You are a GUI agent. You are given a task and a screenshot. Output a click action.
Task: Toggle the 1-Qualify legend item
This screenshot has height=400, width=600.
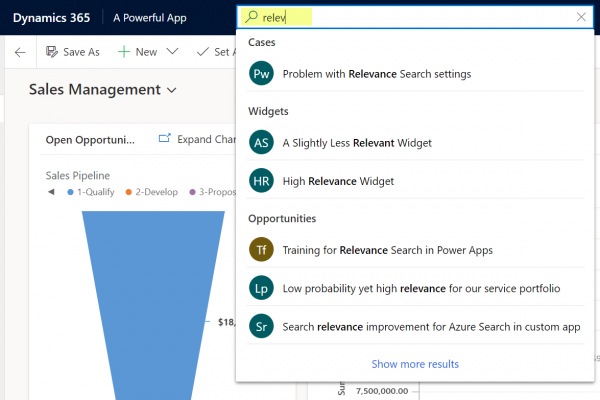91,192
